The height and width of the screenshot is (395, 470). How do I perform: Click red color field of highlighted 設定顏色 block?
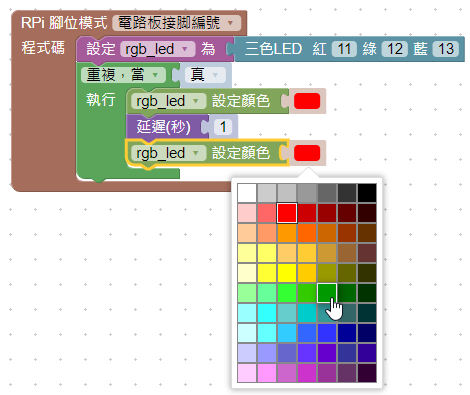pyautogui.click(x=307, y=153)
